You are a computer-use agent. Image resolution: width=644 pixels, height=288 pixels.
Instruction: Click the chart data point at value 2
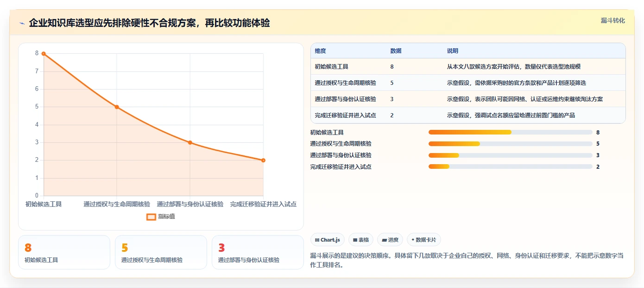[x=263, y=160]
